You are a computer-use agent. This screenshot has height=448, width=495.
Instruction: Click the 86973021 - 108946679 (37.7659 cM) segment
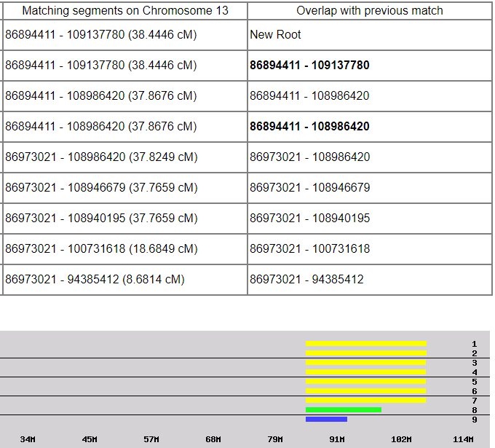[101, 188]
